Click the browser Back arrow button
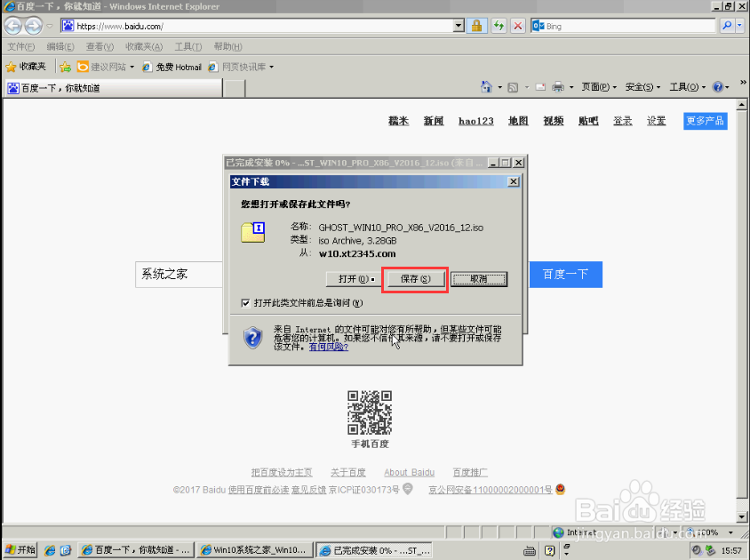The image size is (750, 560). (13, 26)
